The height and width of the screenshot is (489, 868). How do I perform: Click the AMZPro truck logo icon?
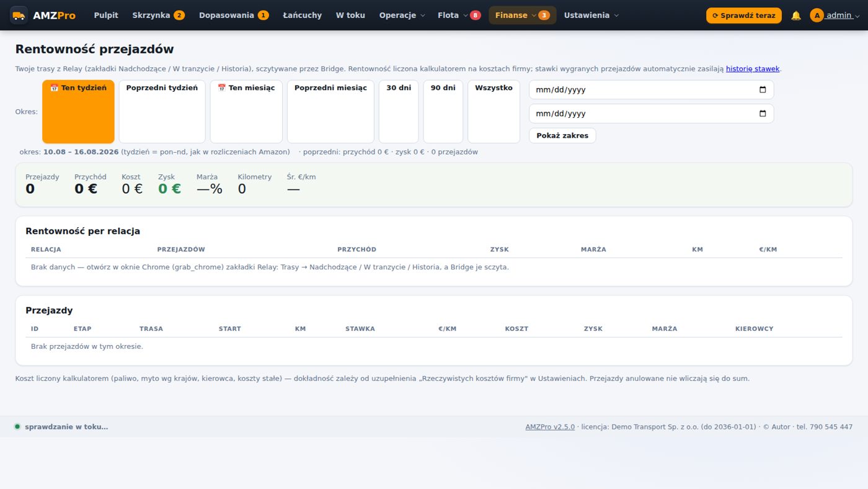pyautogui.click(x=19, y=15)
